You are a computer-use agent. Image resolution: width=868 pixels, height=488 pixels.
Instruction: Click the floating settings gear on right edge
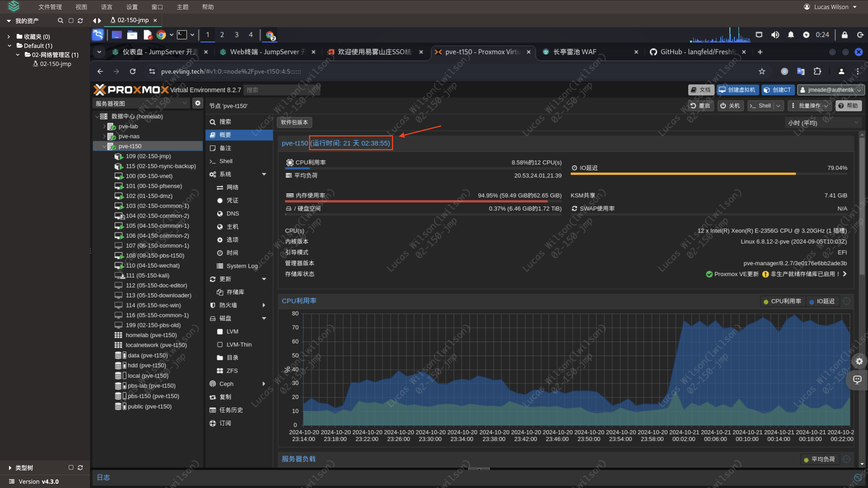click(859, 361)
